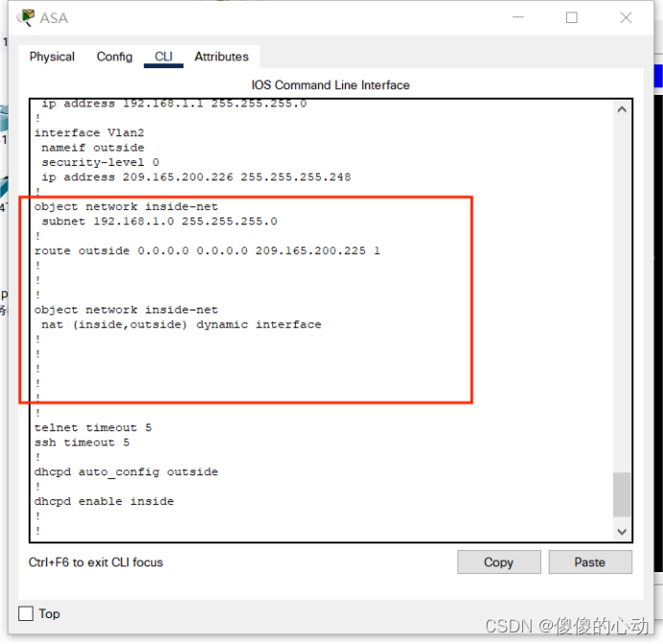
Task: Select the CLI tab
Action: (163, 57)
